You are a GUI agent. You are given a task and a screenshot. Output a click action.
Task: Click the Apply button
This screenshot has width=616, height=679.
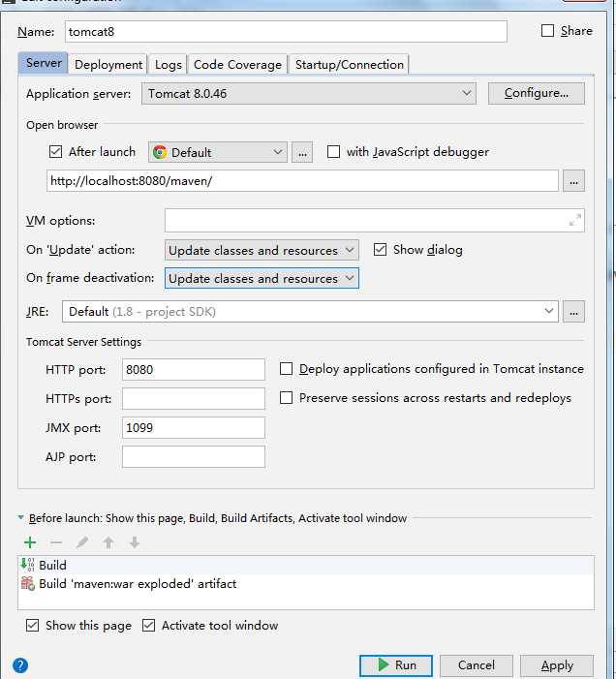557,665
